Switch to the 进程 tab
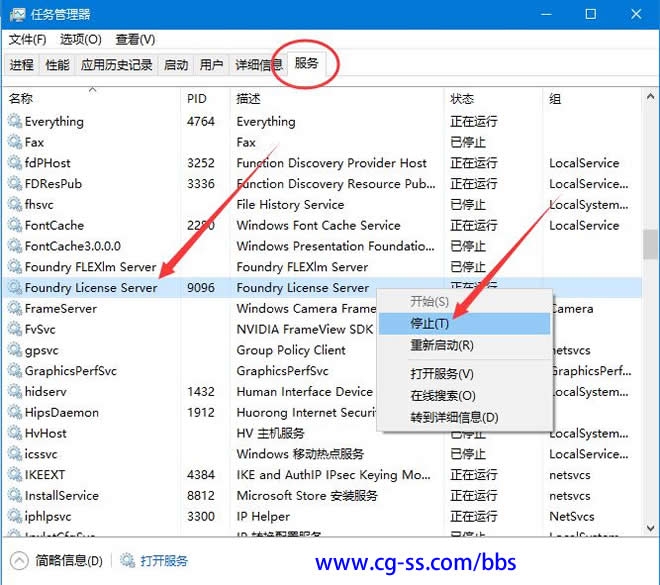 point(22,65)
